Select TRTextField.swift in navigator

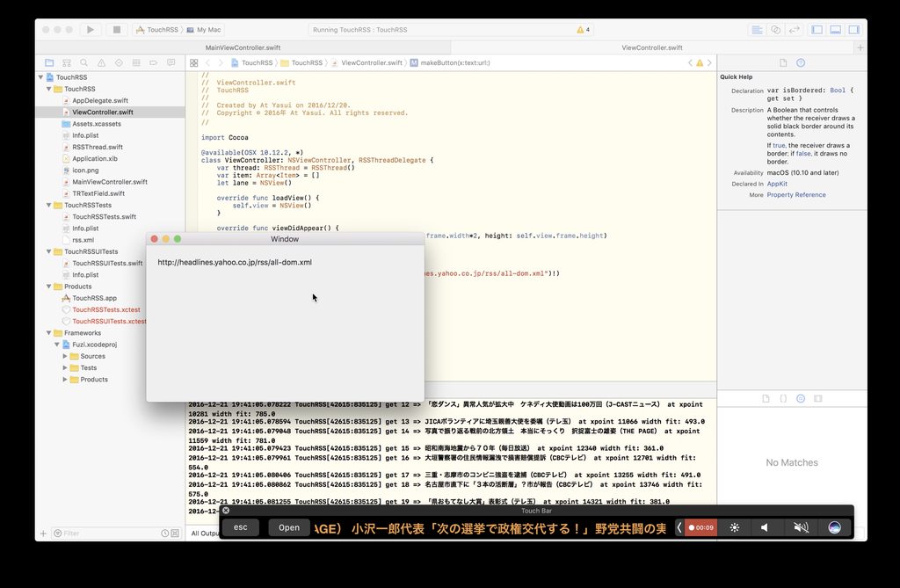click(x=98, y=193)
